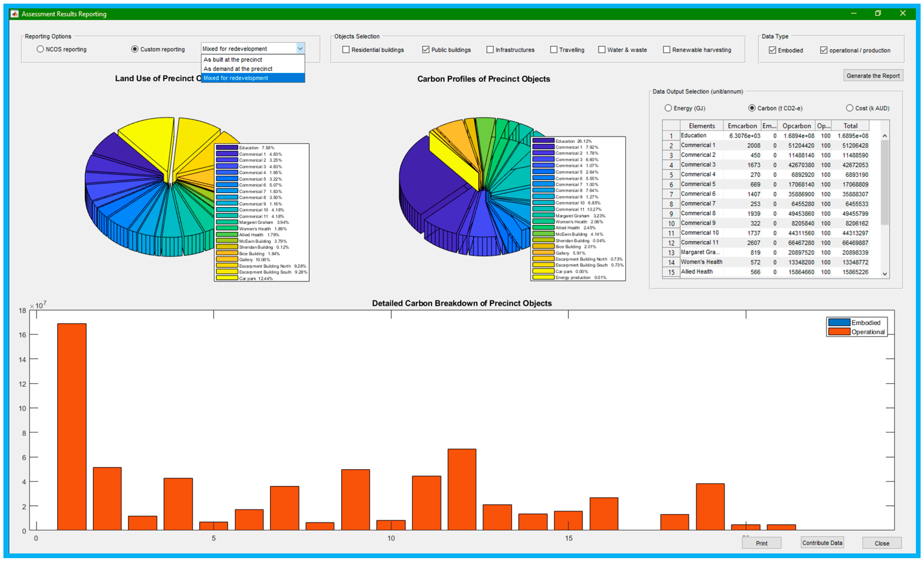The width and height of the screenshot is (924, 561).
Task: Maximize the Assessment Results Reporting window
Action: point(878,14)
